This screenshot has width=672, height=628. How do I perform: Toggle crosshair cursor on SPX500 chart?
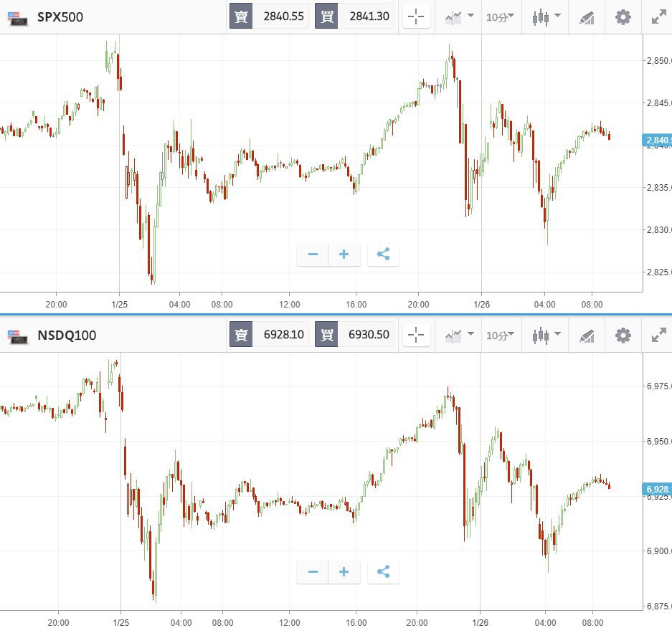tap(417, 16)
